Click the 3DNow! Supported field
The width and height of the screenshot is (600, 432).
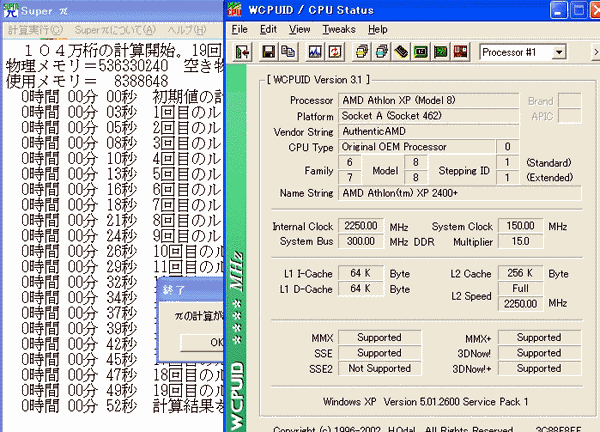(x=540, y=353)
